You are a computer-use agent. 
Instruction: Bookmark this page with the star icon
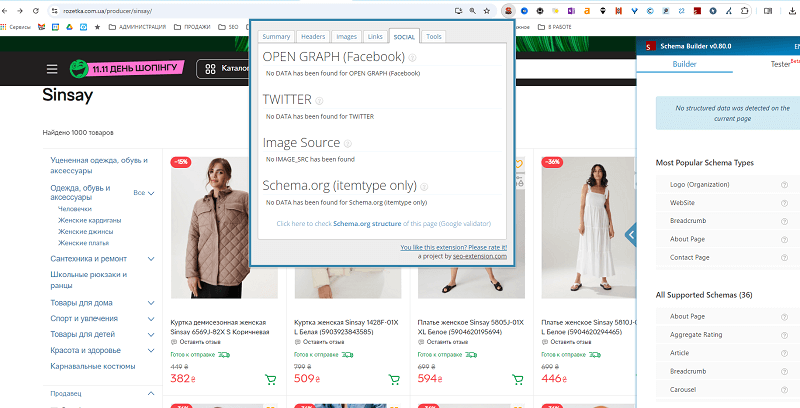(x=487, y=11)
